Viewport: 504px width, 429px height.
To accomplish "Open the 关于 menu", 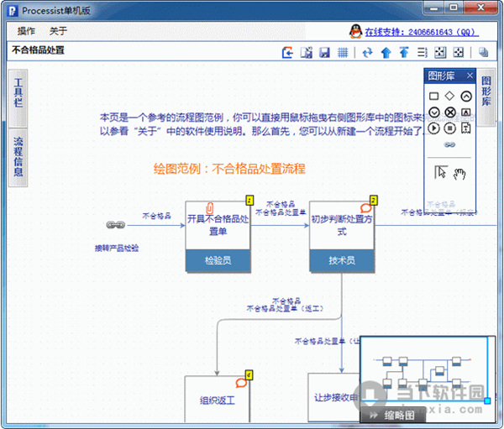I will 58,31.
